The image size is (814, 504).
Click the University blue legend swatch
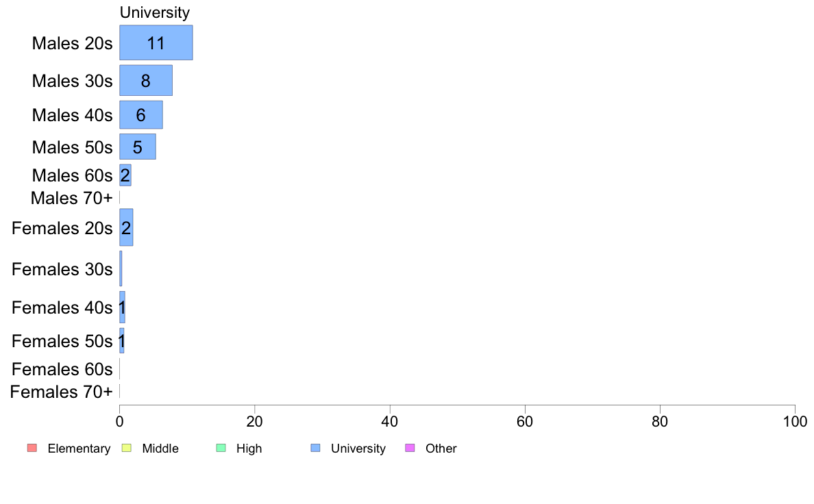(315, 448)
